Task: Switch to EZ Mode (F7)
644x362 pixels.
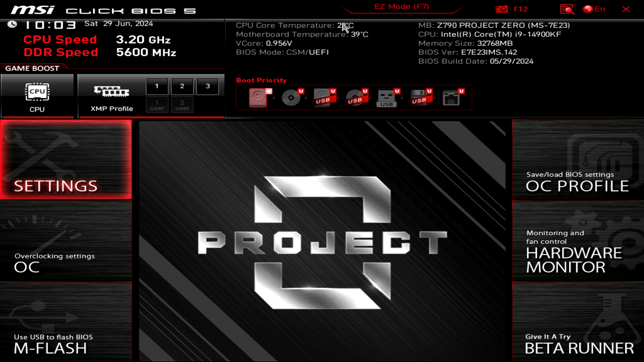Action: click(x=401, y=7)
